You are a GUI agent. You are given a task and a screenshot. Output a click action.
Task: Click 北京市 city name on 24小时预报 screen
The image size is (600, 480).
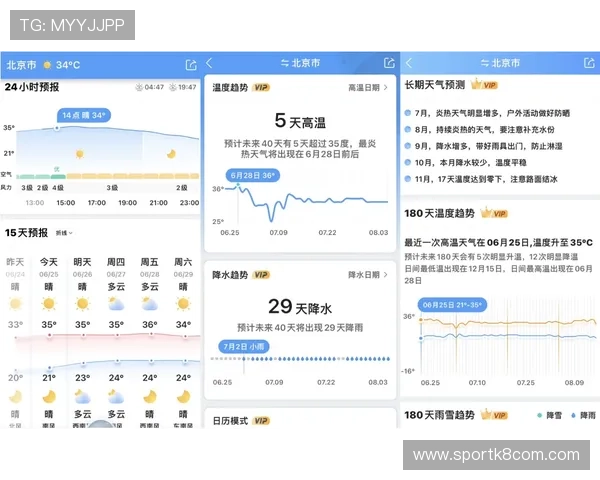tap(21, 65)
